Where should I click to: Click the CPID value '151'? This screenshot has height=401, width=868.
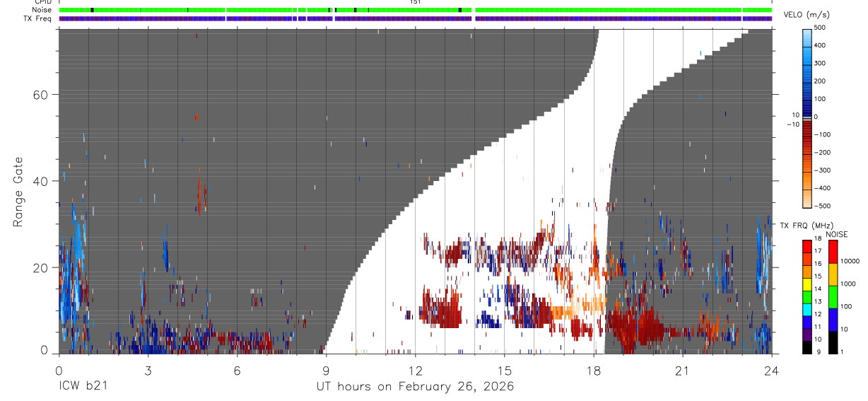tap(416, 2)
